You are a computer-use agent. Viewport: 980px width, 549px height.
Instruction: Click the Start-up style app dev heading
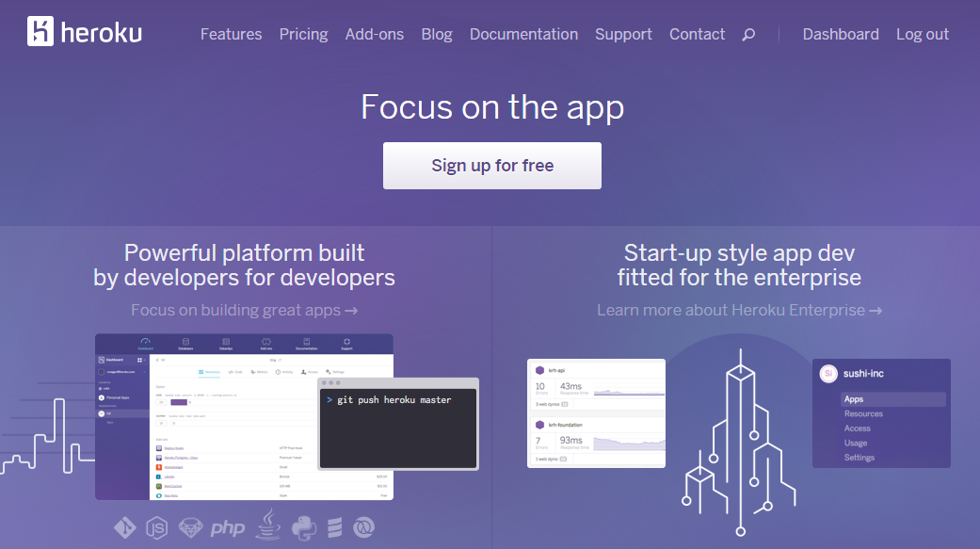point(739,266)
